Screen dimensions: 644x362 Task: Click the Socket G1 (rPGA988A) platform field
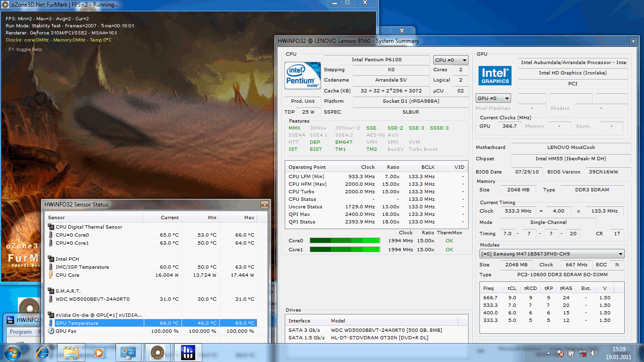pos(411,101)
